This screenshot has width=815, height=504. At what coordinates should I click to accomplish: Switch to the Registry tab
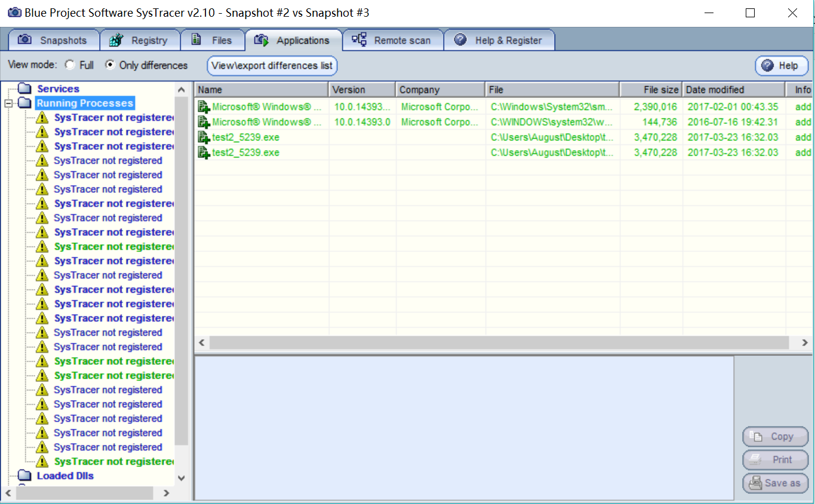tap(140, 41)
